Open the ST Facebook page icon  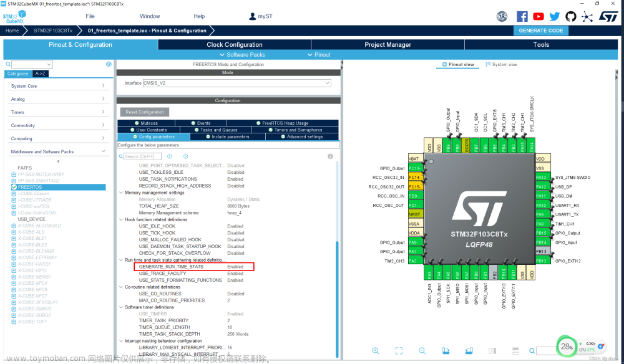tap(522, 16)
